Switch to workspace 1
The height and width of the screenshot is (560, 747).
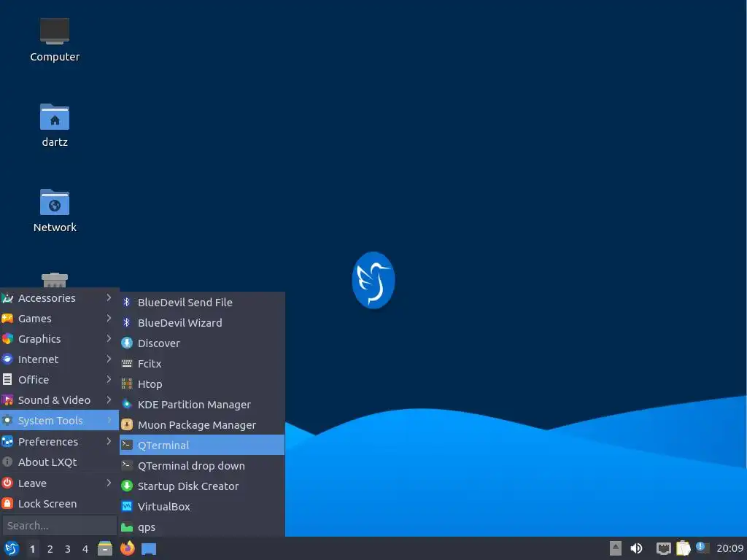coord(32,549)
